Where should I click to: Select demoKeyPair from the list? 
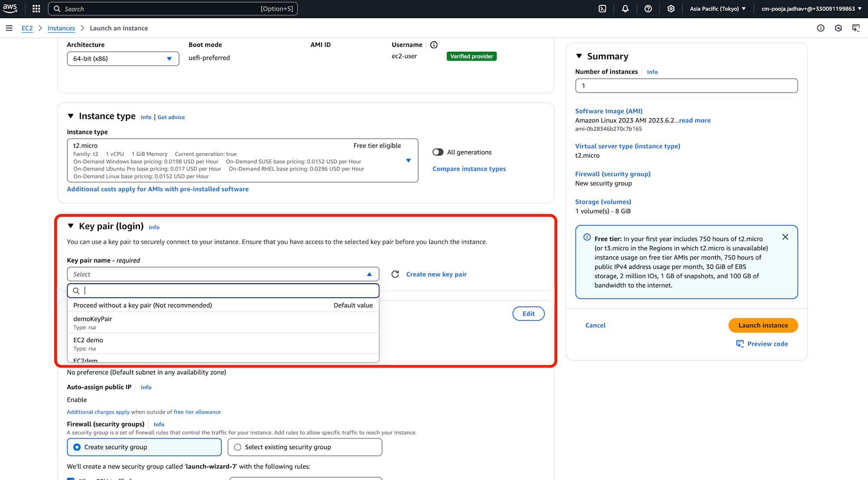pos(223,323)
